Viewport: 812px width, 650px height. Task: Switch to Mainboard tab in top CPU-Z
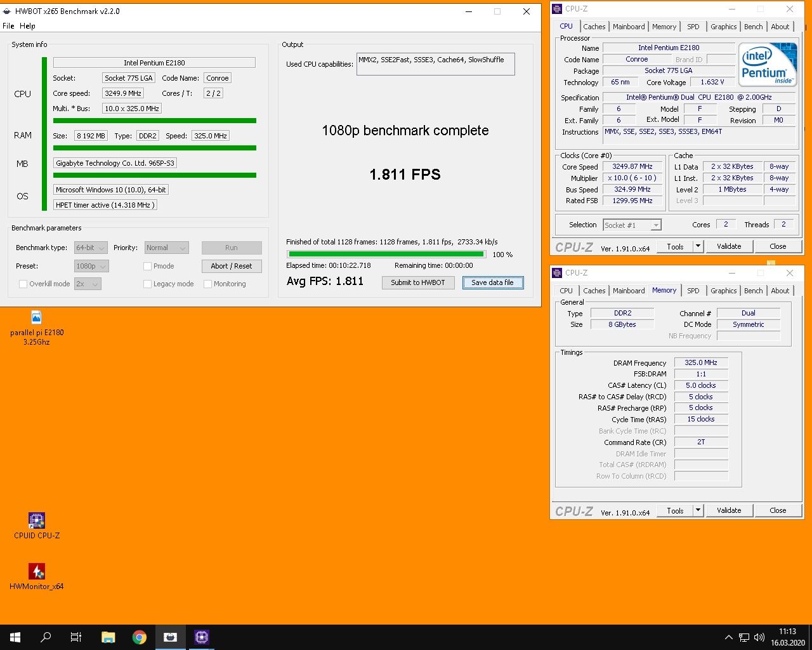click(x=629, y=27)
